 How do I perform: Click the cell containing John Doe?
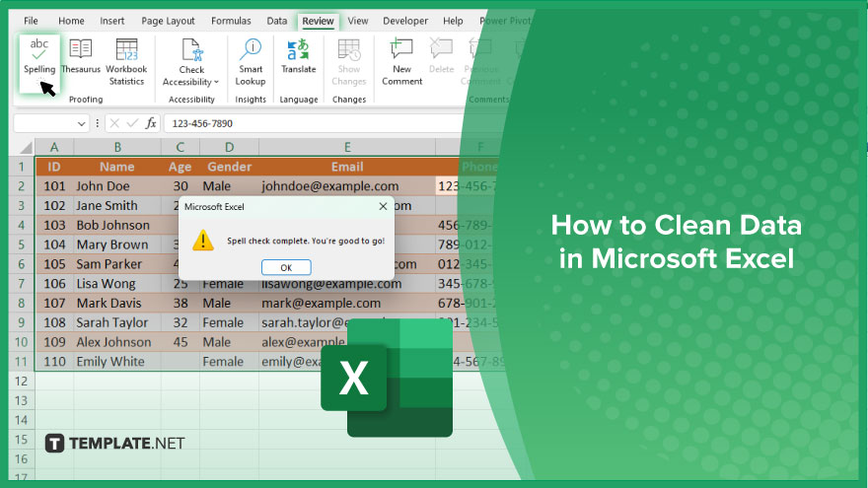[x=117, y=186]
